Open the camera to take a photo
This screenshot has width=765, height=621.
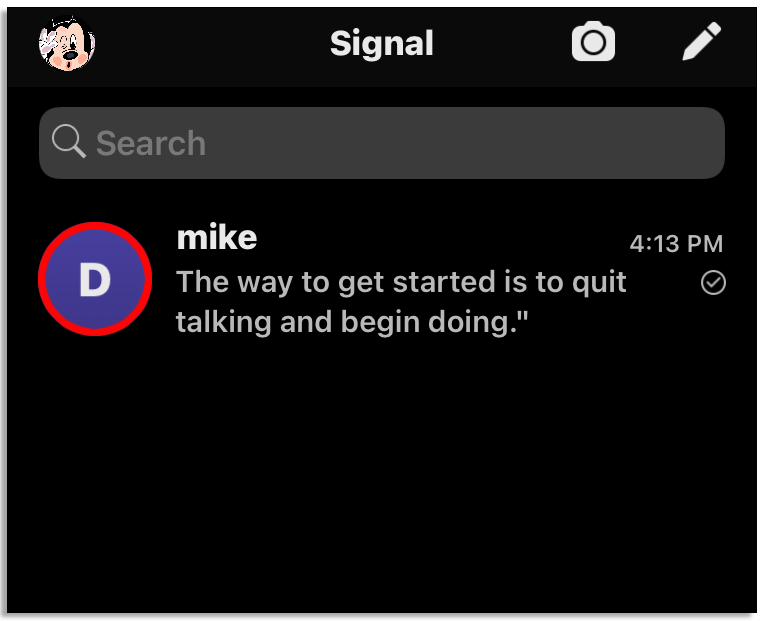coord(593,43)
